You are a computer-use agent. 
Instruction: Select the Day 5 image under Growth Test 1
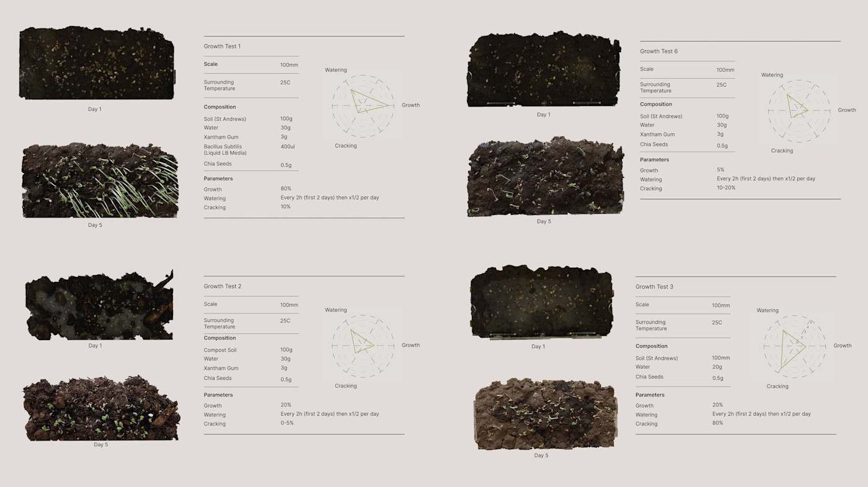tap(99, 180)
